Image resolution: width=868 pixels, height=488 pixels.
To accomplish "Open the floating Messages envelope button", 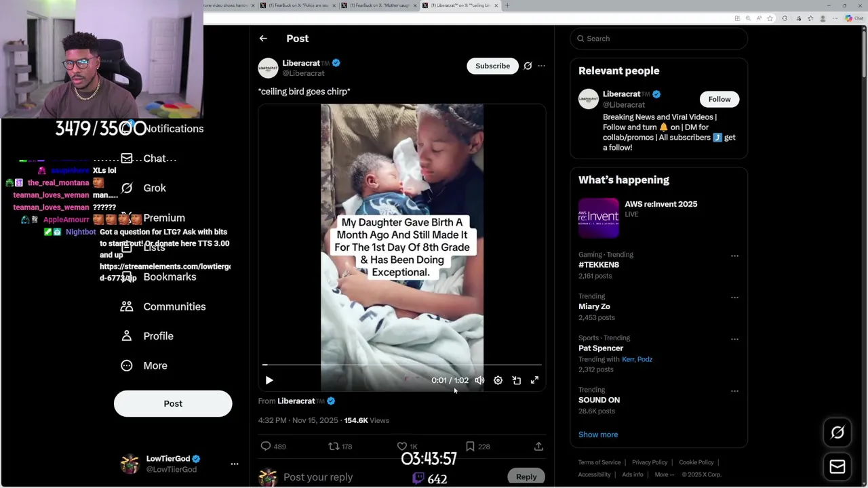I will (837, 467).
